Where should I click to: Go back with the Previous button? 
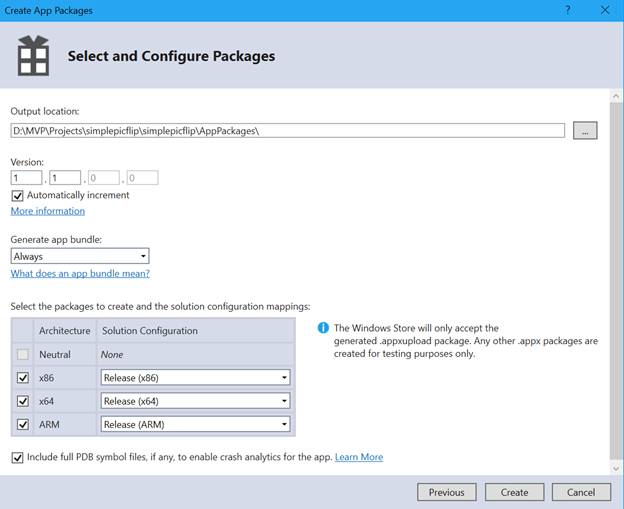coord(446,492)
